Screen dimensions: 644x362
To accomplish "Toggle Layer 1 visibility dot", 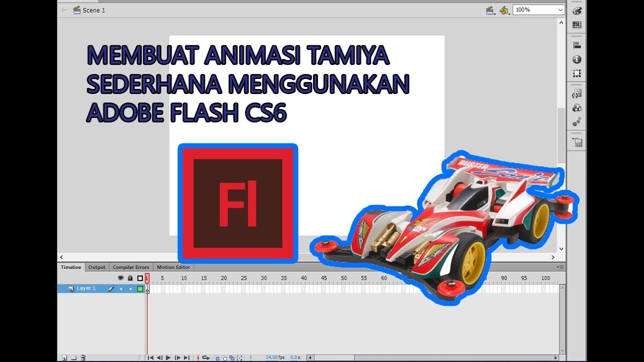I will (x=121, y=289).
